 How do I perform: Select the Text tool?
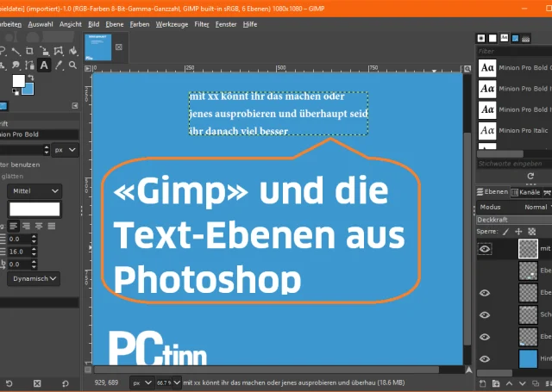pos(44,65)
